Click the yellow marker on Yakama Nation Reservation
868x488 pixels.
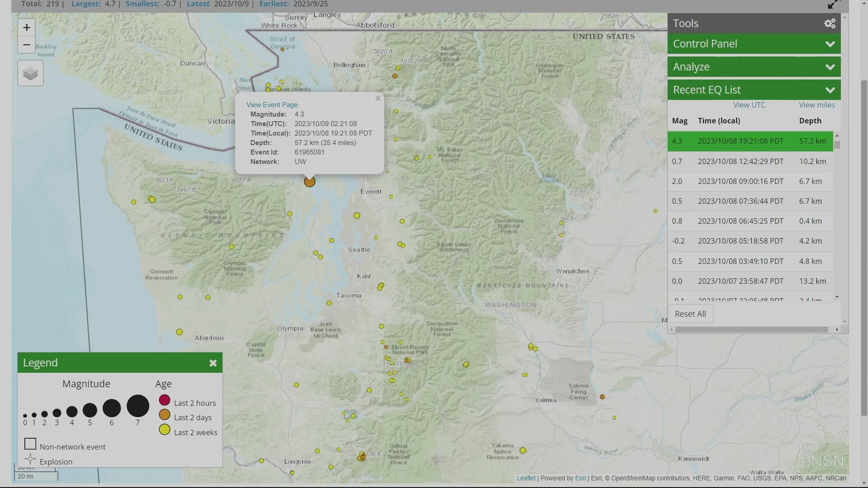pyautogui.click(x=523, y=450)
